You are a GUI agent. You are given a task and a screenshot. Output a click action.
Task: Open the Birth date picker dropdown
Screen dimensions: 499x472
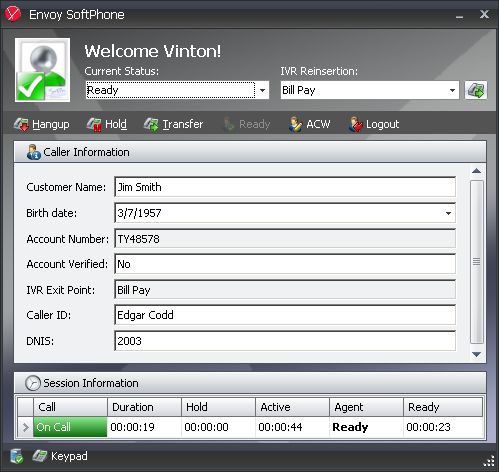pos(448,213)
